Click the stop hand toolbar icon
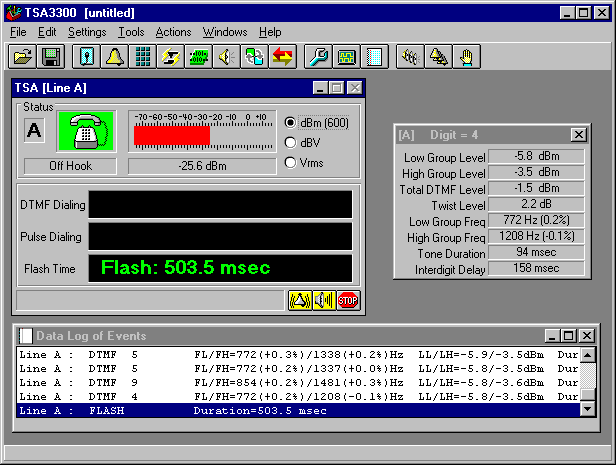The height and width of the screenshot is (465, 616). (x=466, y=57)
